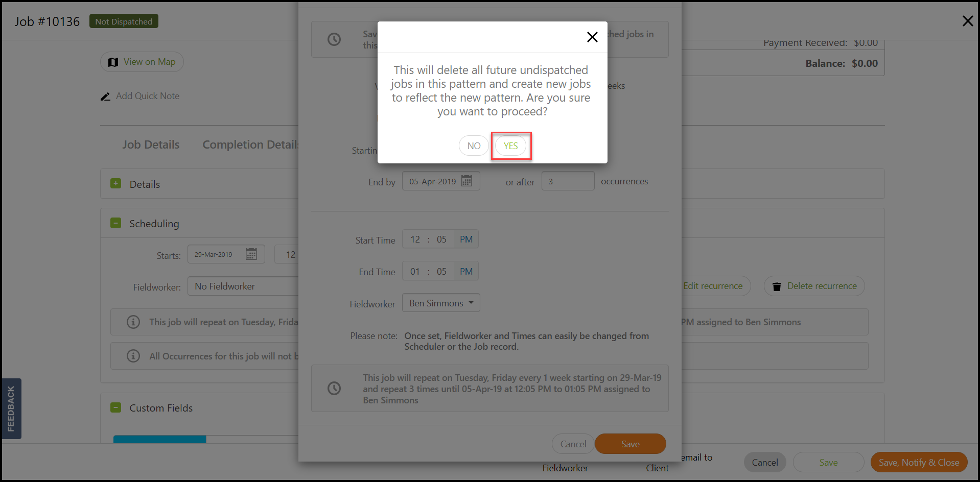Open the Starts date calendar icon

(x=251, y=254)
